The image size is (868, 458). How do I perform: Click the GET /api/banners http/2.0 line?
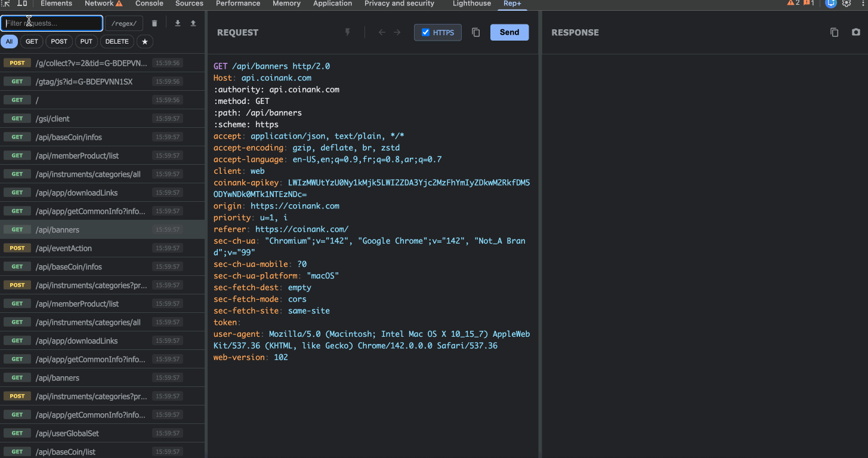tap(271, 66)
